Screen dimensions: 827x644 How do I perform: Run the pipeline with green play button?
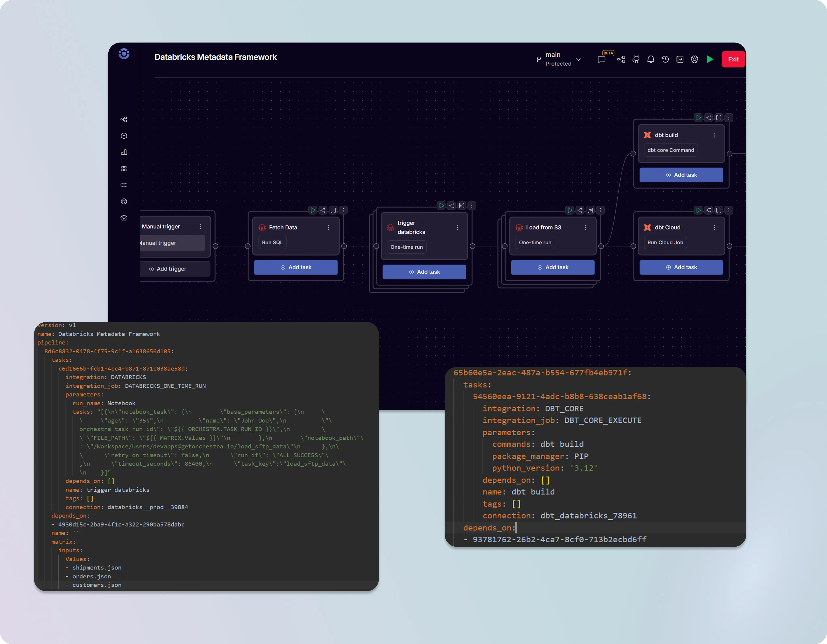(710, 60)
